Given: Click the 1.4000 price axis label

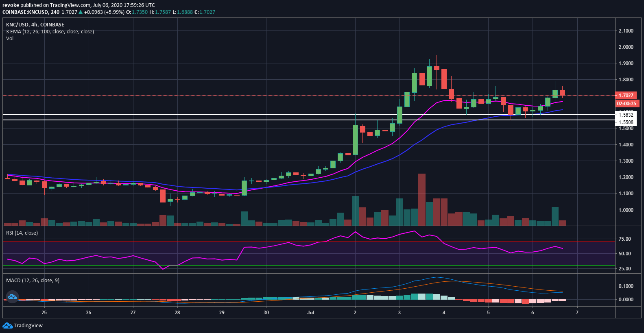Looking at the screenshot, I should coord(626,145).
